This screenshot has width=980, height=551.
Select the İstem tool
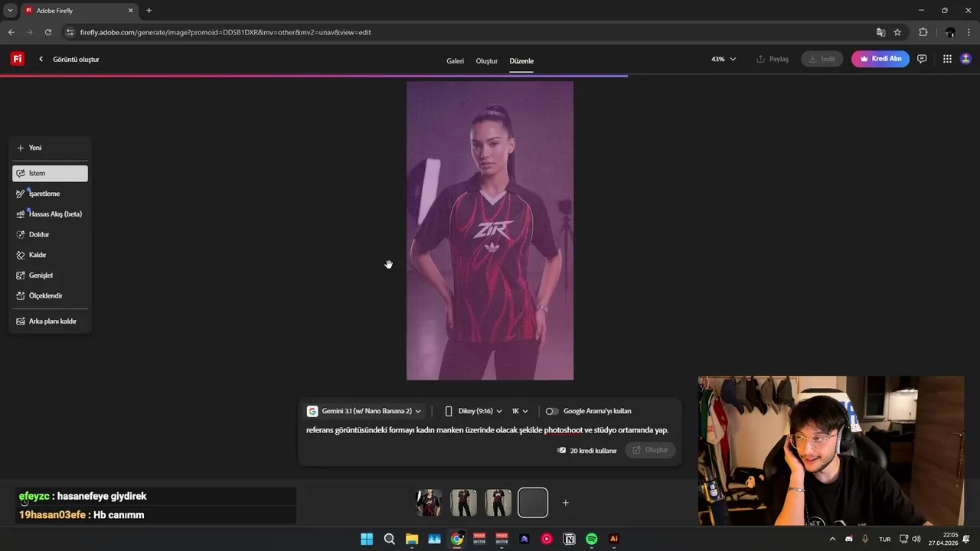[x=50, y=174]
